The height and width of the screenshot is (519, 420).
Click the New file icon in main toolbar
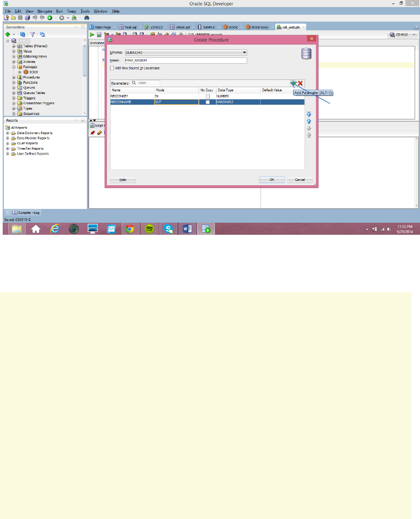coord(6,18)
